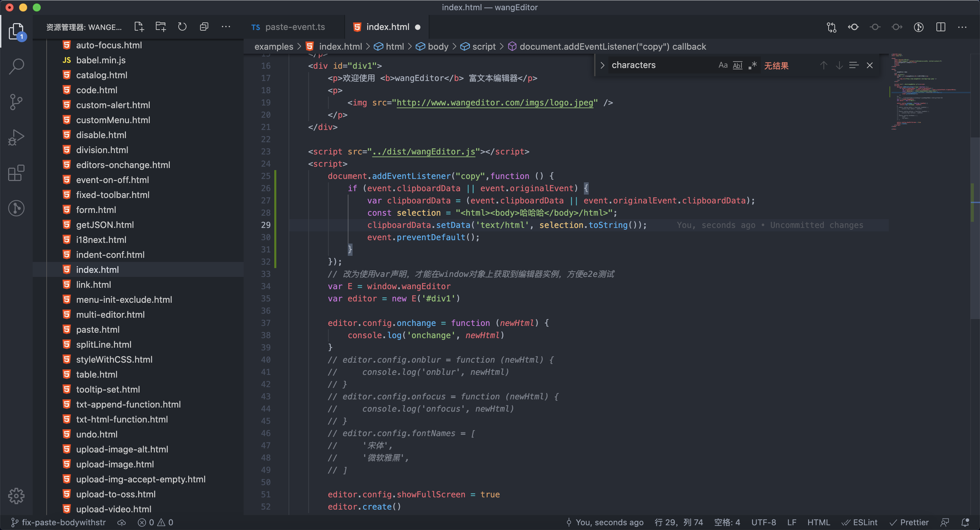
Task: Open script breadcrumb dropdown
Action: click(478, 46)
